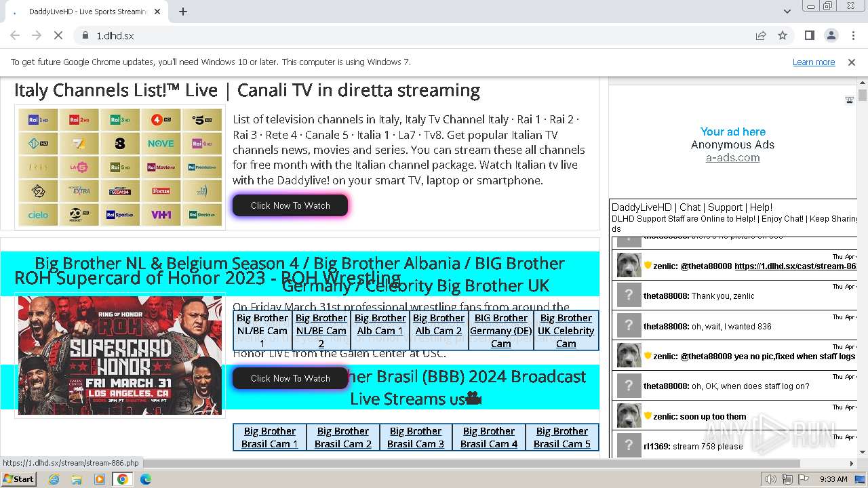The image size is (868, 488).
Task: Click the network tray icon
Action: (x=787, y=479)
